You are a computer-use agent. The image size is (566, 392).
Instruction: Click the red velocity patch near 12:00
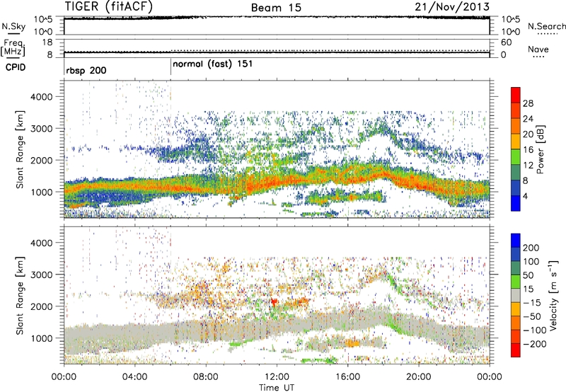[274, 301]
